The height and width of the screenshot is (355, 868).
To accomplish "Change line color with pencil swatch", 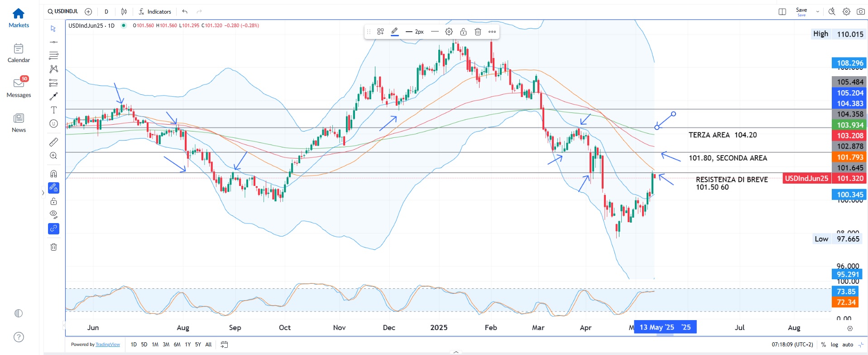I will coord(394,32).
